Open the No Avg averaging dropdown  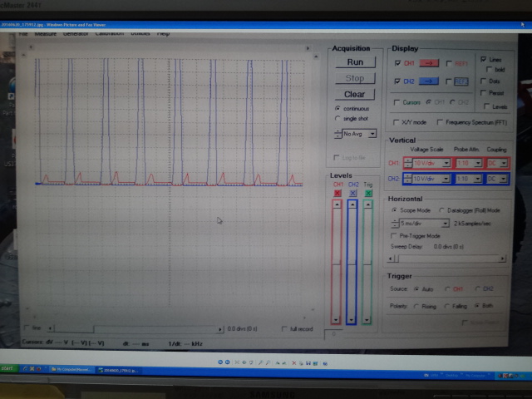point(372,134)
